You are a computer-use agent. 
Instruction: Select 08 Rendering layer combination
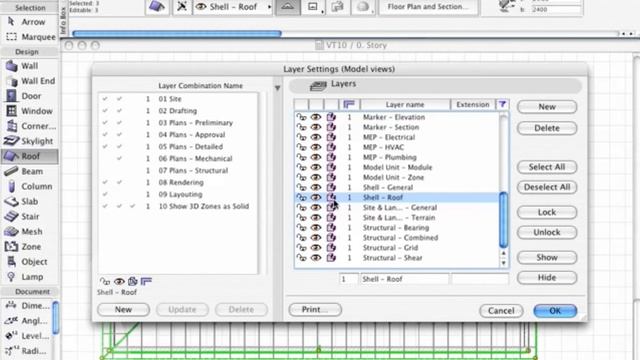(x=178, y=182)
